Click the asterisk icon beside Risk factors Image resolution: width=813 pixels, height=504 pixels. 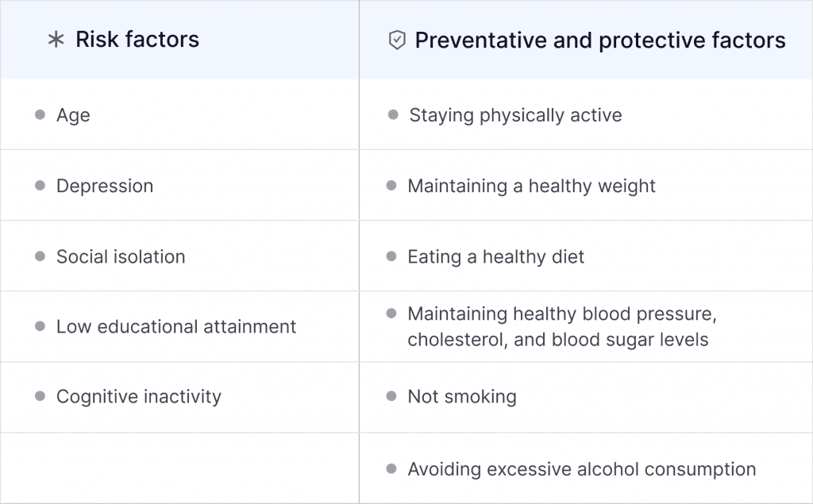pos(56,40)
